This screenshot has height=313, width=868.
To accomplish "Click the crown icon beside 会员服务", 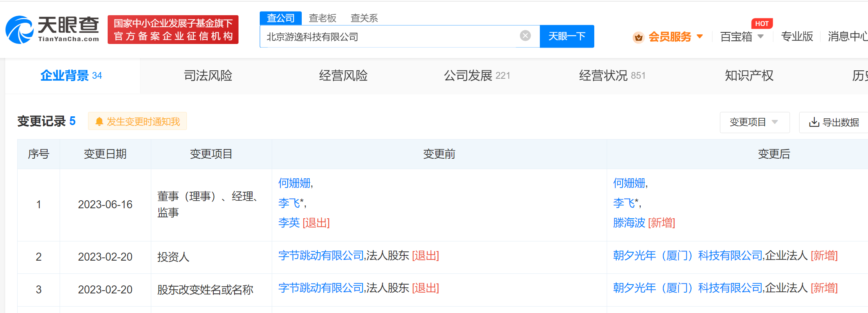I will (638, 37).
